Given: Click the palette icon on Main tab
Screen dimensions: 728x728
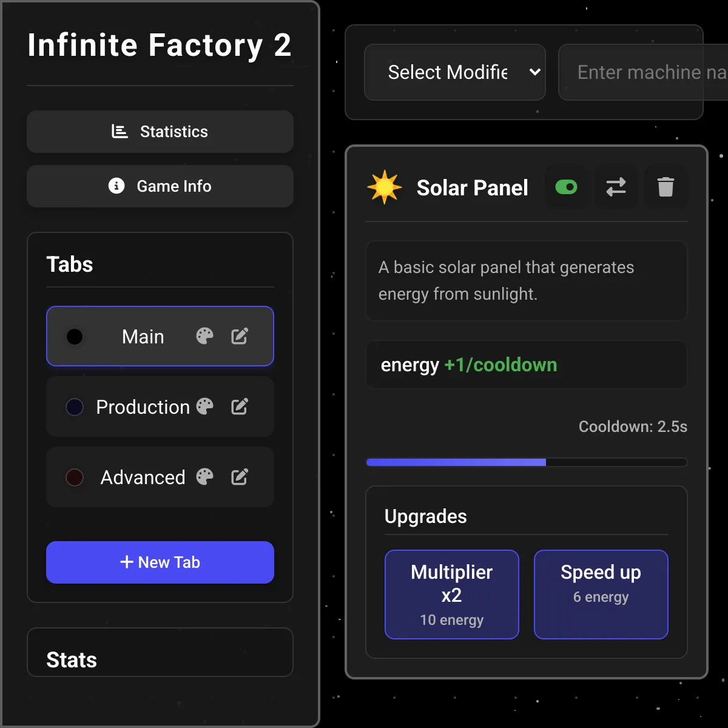Looking at the screenshot, I should 205,336.
